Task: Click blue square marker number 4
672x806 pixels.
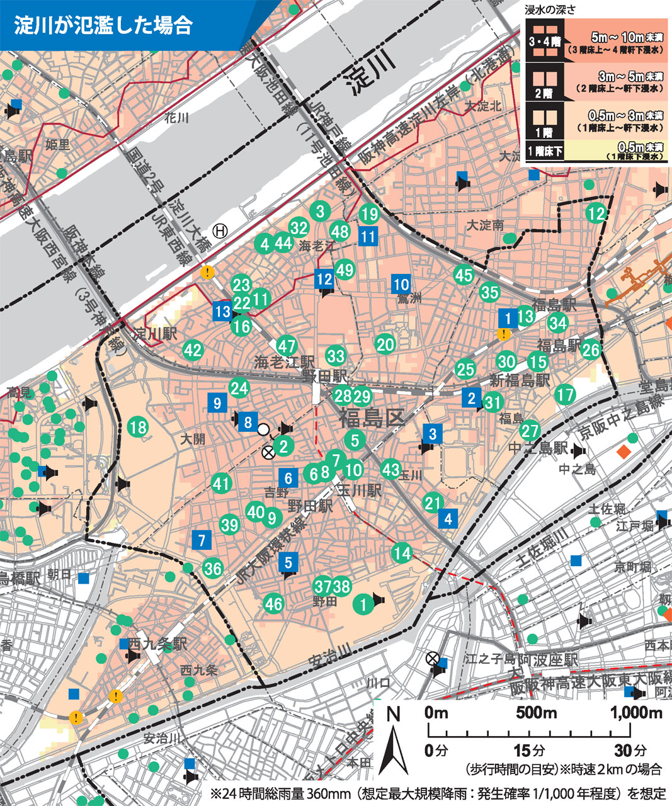Action: (x=448, y=519)
